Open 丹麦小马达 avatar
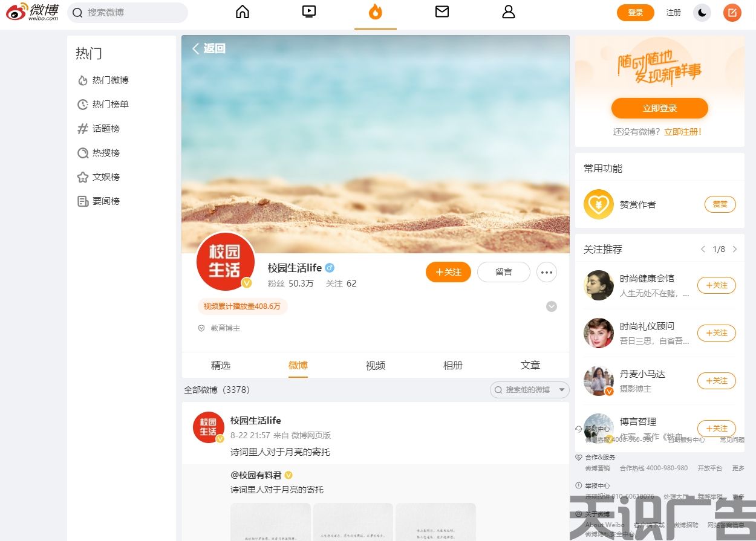This screenshot has width=756, height=541. point(599,381)
